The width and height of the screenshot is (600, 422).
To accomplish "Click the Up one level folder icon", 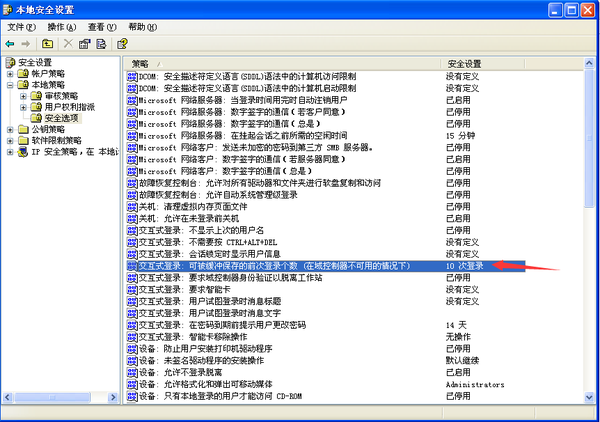I will point(47,44).
